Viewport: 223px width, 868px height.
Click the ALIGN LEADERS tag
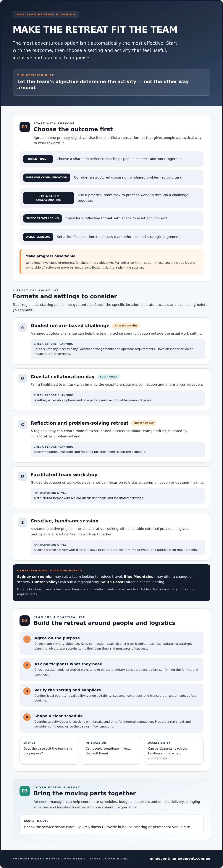click(x=38, y=237)
